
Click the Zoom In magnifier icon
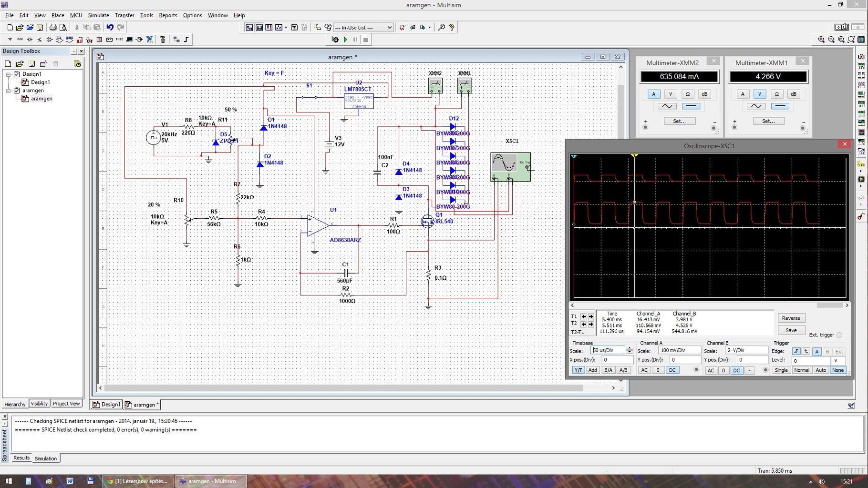[821, 40]
